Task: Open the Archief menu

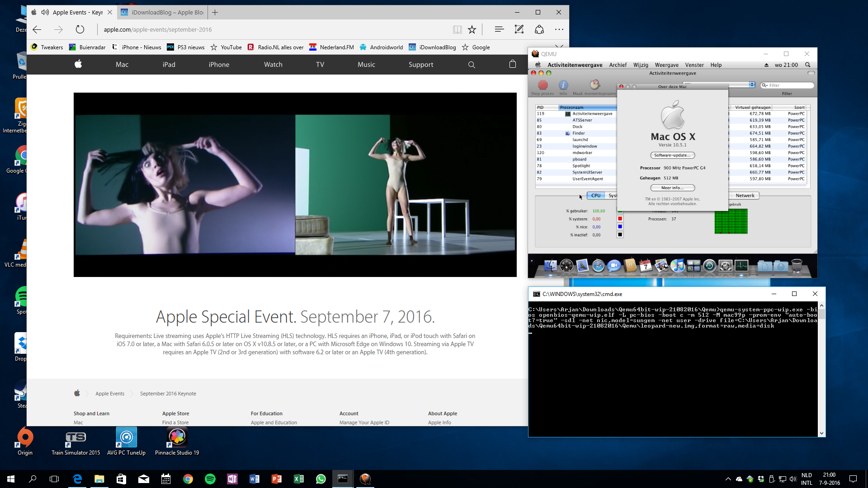Action: click(618, 65)
